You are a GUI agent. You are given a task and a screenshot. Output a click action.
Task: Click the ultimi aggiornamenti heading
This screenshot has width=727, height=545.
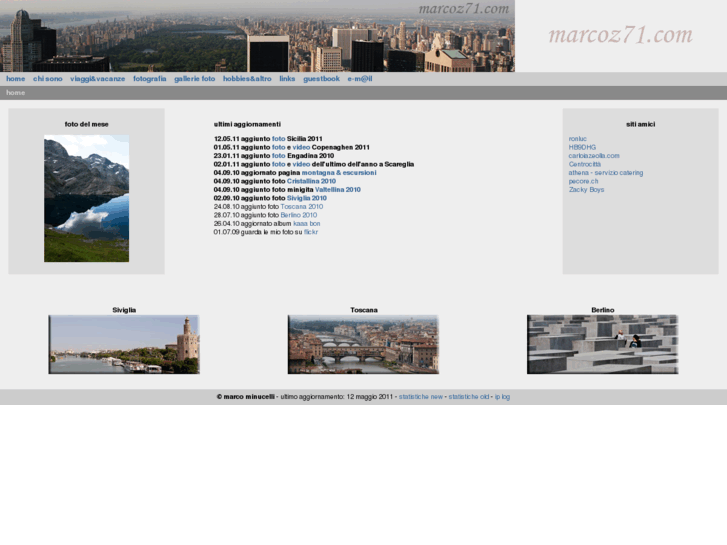247,124
